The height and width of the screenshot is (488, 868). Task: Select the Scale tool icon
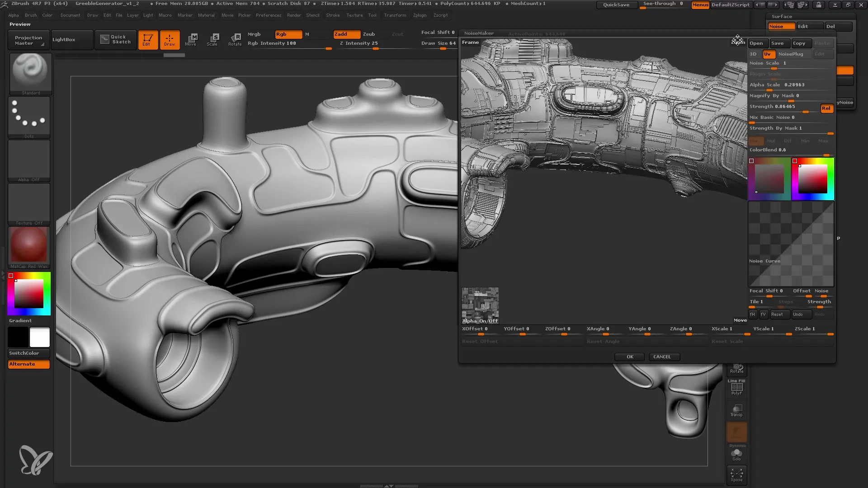tap(212, 39)
